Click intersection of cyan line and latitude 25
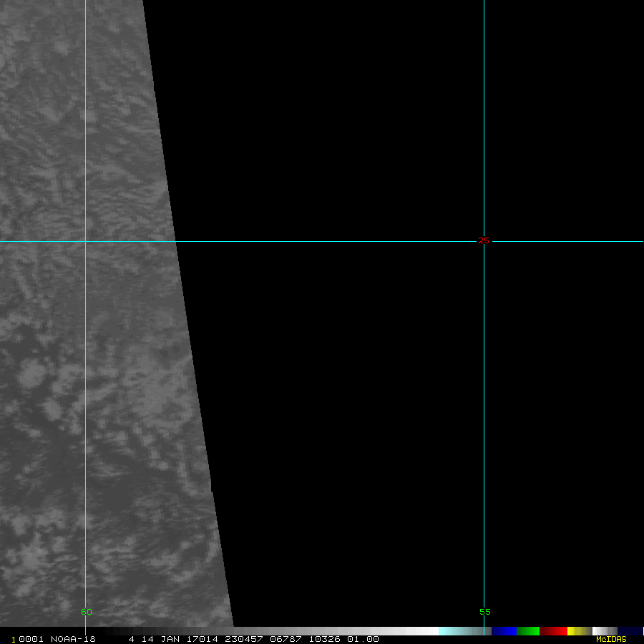Screen dimensions: 644x644 coord(484,241)
